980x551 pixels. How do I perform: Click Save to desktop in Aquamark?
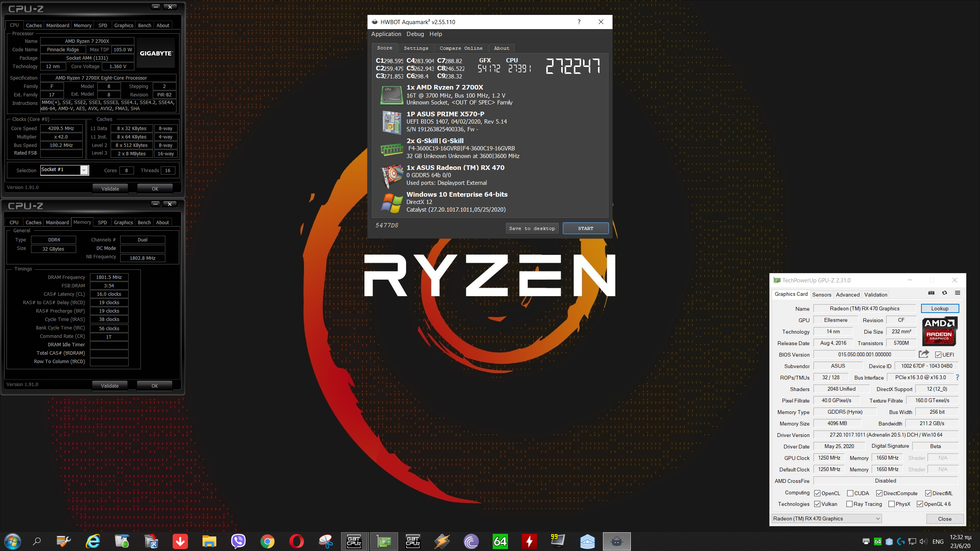(x=532, y=228)
